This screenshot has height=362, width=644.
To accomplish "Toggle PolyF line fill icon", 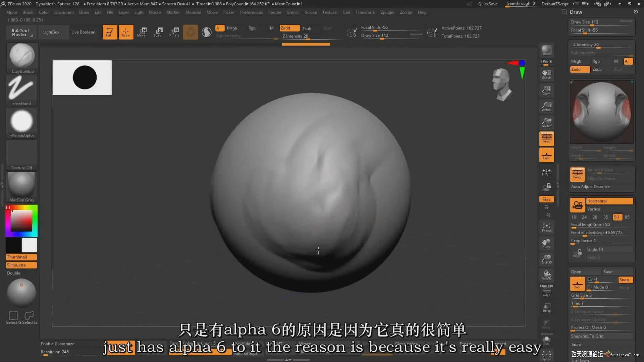I will (546, 291).
